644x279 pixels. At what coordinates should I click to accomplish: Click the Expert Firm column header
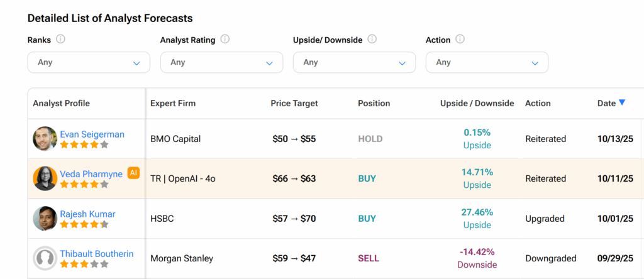coord(173,103)
